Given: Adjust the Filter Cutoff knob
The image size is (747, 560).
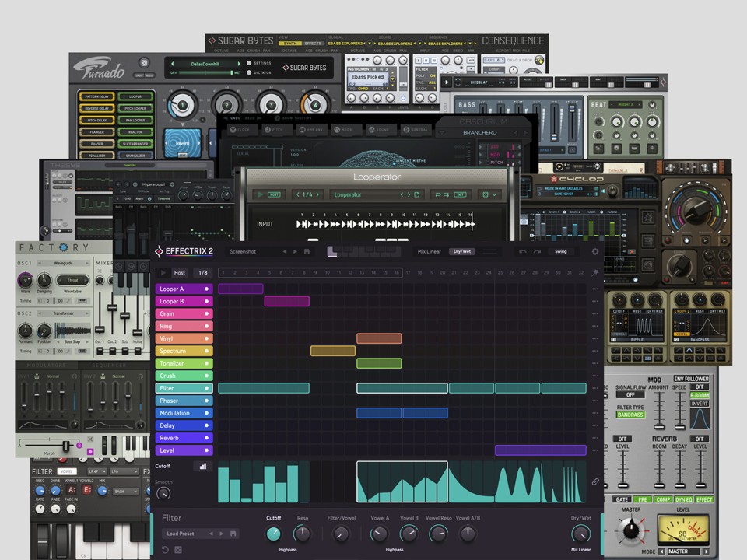Looking at the screenshot, I should pos(273,534).
